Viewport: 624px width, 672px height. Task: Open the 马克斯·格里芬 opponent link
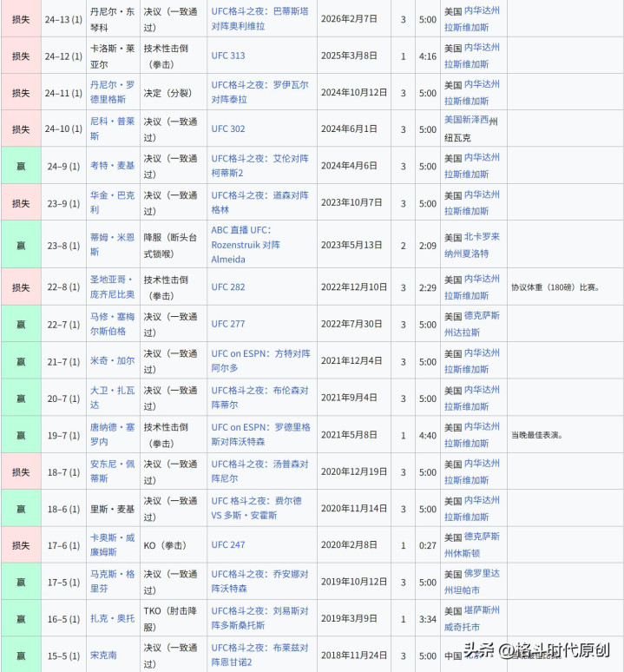112,581
